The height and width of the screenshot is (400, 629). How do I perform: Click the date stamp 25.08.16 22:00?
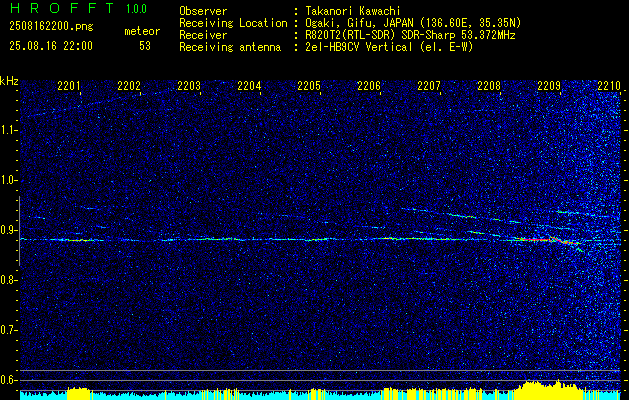click(51, 46)
